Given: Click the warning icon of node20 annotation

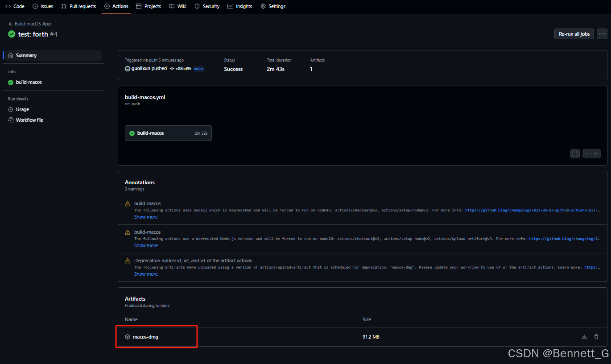Looking at the screenshot, I should tap(128, 232).
